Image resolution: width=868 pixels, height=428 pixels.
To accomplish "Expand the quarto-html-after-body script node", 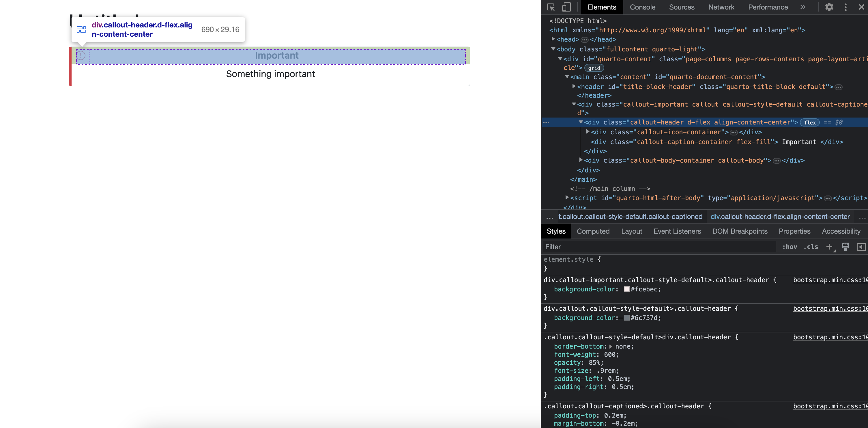I will coord(567,198).
